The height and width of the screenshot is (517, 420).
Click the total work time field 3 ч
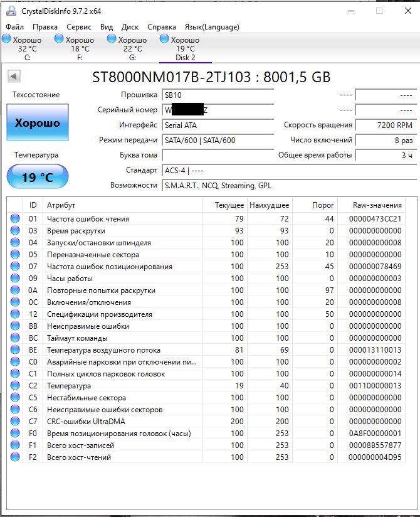pyautogui.click(x=386, y=156)
